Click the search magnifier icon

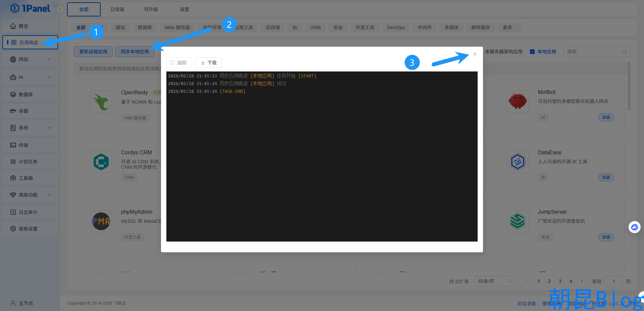click(625, 52)
